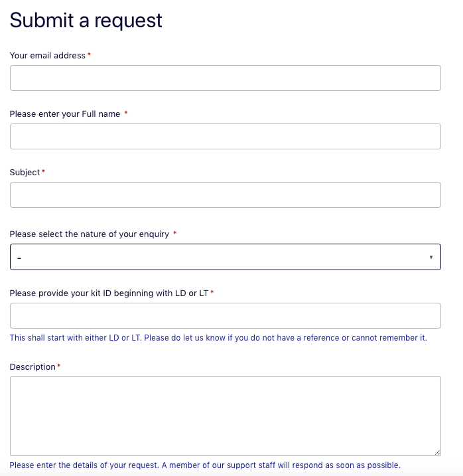Click the description box resize handle icon
463x476 pixels.
[437, 452]
